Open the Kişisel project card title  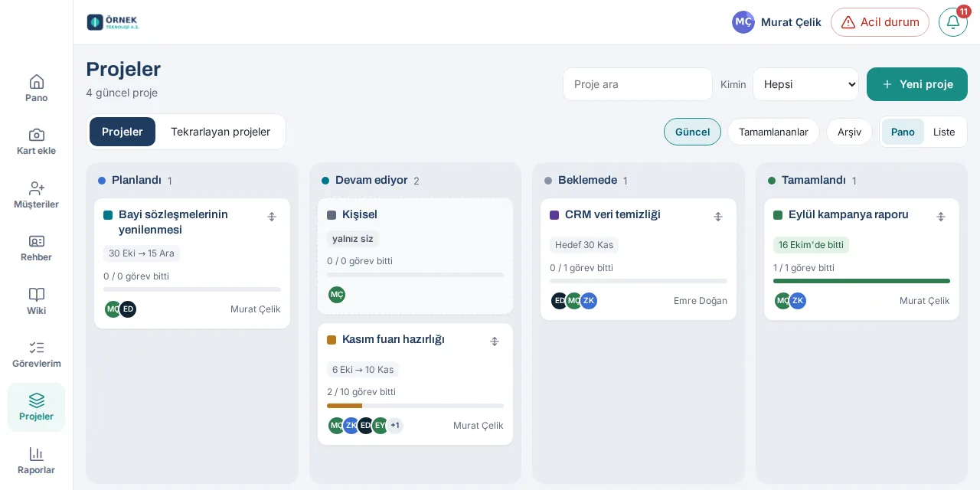(360, 214)
